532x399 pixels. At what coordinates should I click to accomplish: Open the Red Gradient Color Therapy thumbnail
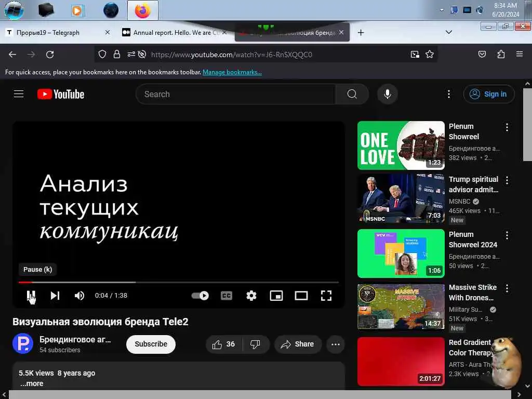401,362
